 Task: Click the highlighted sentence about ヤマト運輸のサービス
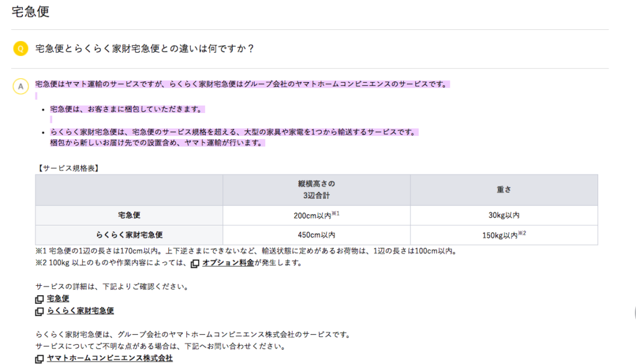(242, 84)
